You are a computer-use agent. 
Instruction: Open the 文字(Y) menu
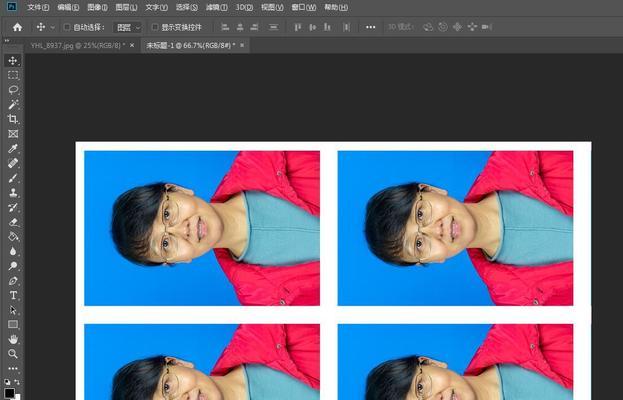click(x=156, y=7)
